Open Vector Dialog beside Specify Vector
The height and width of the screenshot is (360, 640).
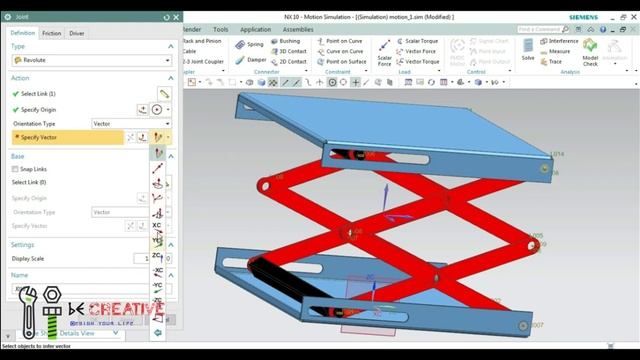click(x=142, y=138)
